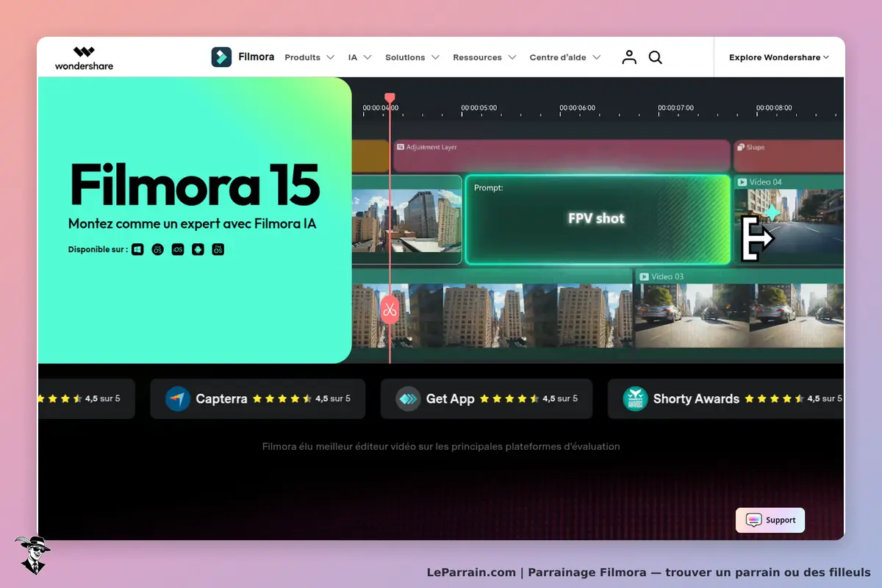Click the Support chat icon

click(x=754, y=520)
